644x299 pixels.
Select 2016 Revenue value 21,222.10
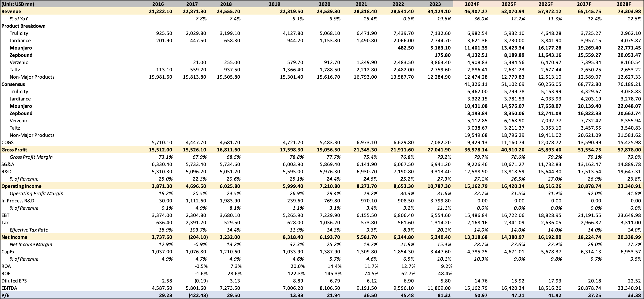tap(160, 11)
